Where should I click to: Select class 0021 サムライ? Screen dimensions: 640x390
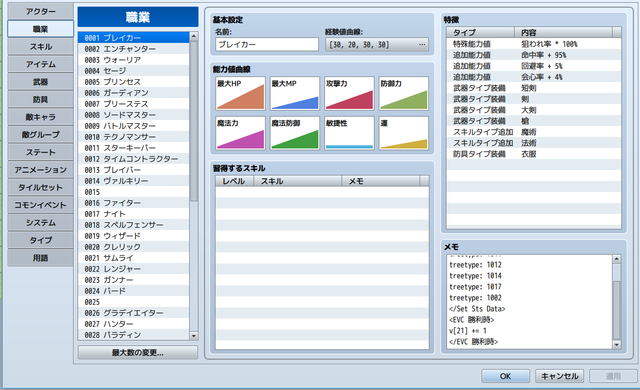click(x=133, y=258)
